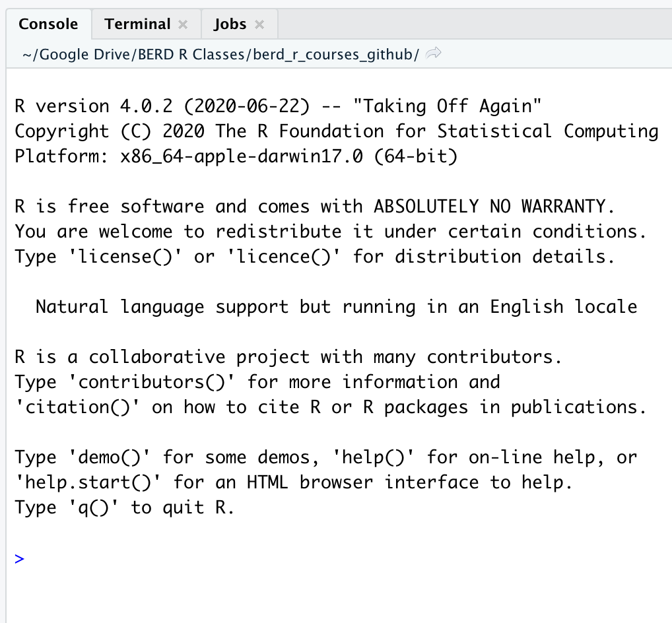This screenshot has width=672, height=623.
Task: Click the working directory path text
Action: click(220, 54)
